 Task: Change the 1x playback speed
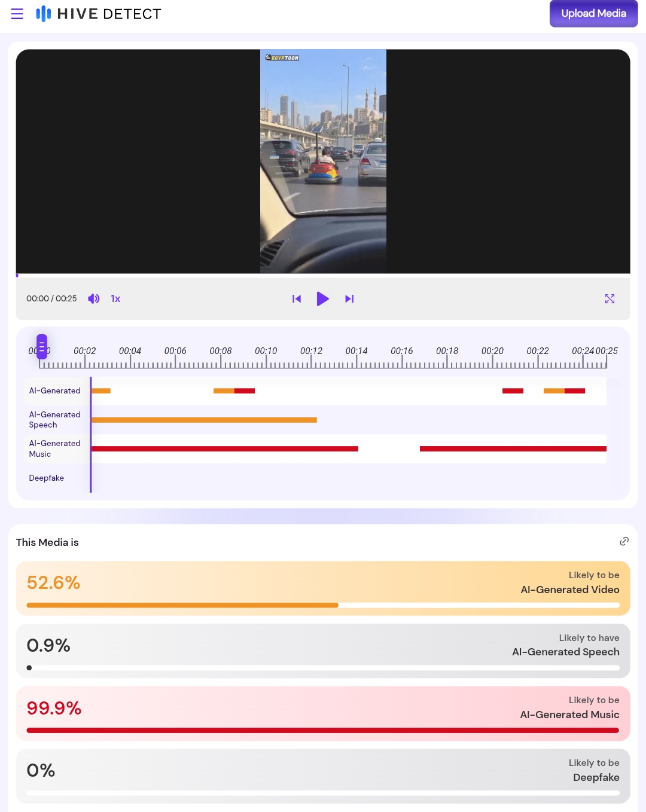click(115, 298)
